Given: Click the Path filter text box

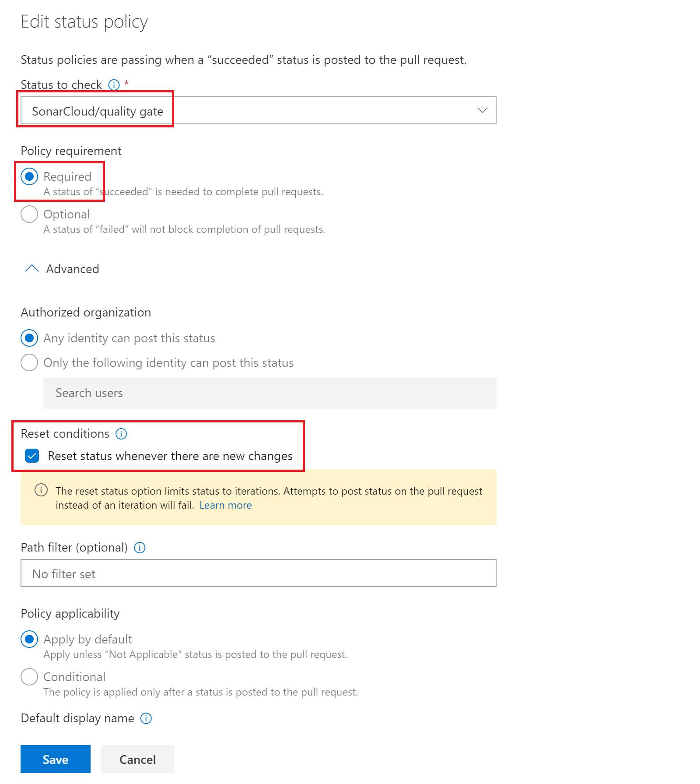Looking at the screenshot, I should pyautogui.click(x=258, y=573).
